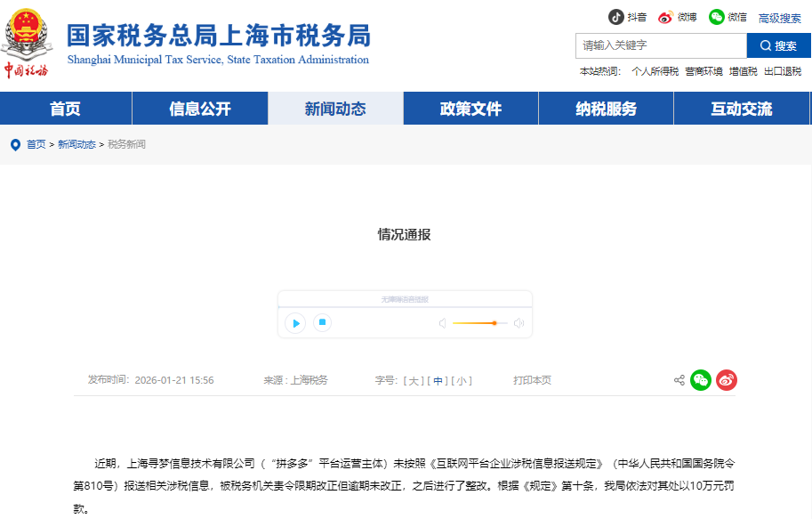Viewport: 812px width, 519px height.
Task: Mute audio with the low-volume speaker icon
Action: (442, 323)
